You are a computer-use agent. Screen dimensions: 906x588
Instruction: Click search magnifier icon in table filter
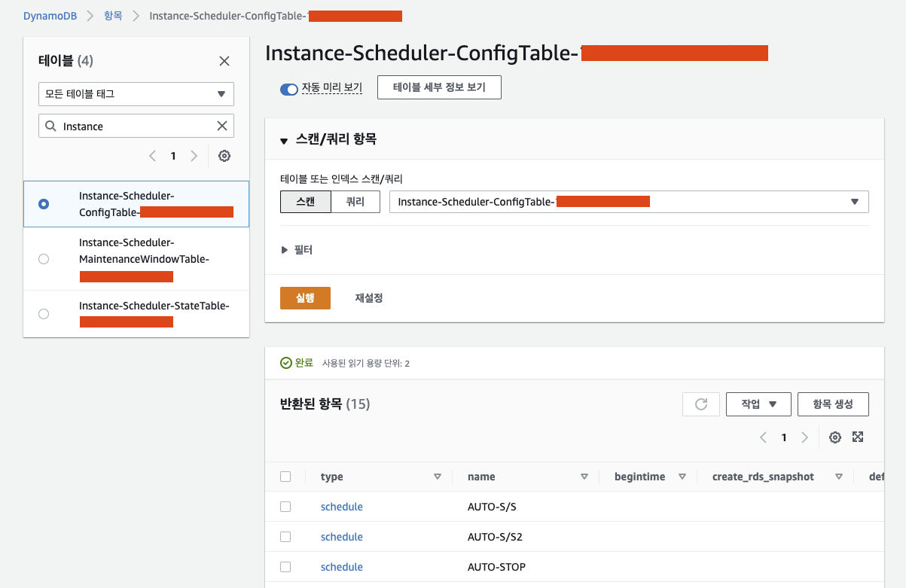(50, 126)
